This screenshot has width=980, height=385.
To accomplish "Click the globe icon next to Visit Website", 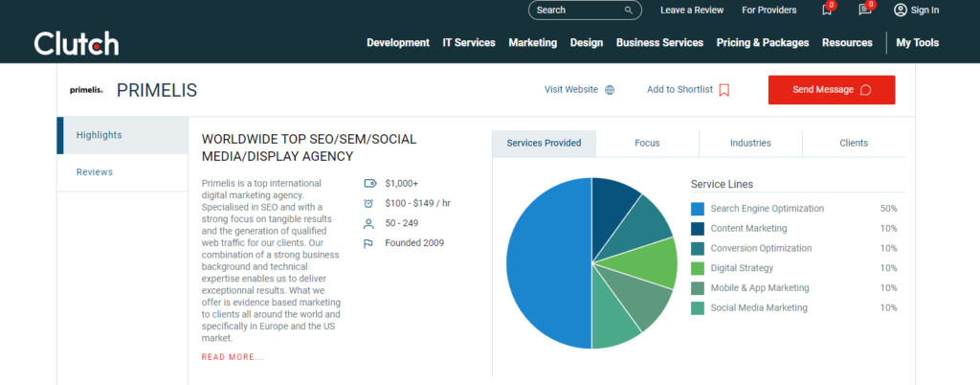I will (610, 90).
